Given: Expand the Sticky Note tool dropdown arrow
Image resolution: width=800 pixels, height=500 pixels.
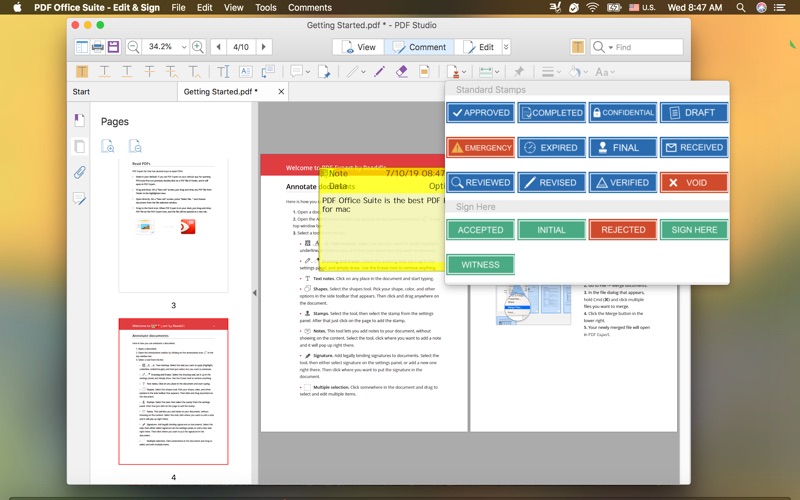Looking at the screenshot, I should [x=308, y=72].
